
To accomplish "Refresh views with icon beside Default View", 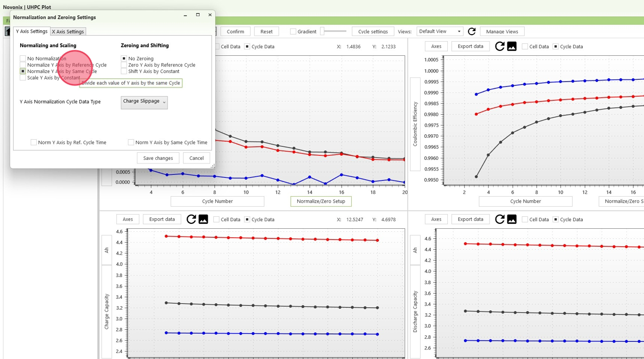I will point(471,31).
